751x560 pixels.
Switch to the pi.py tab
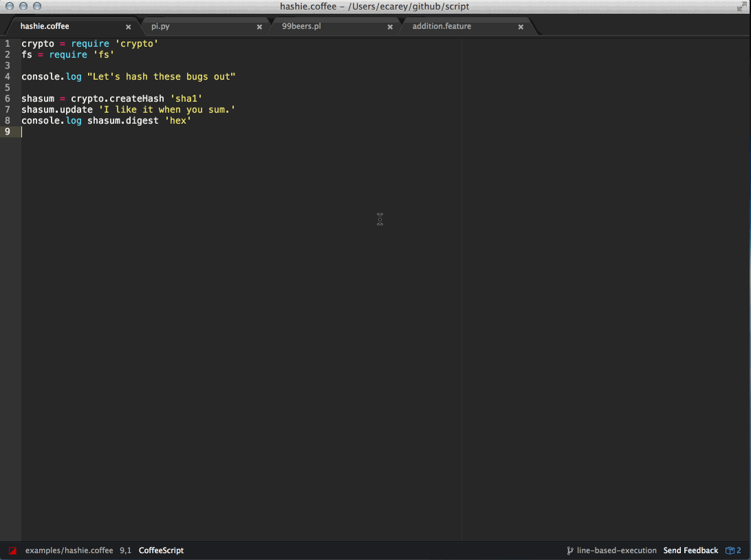(x=160, y=26)
